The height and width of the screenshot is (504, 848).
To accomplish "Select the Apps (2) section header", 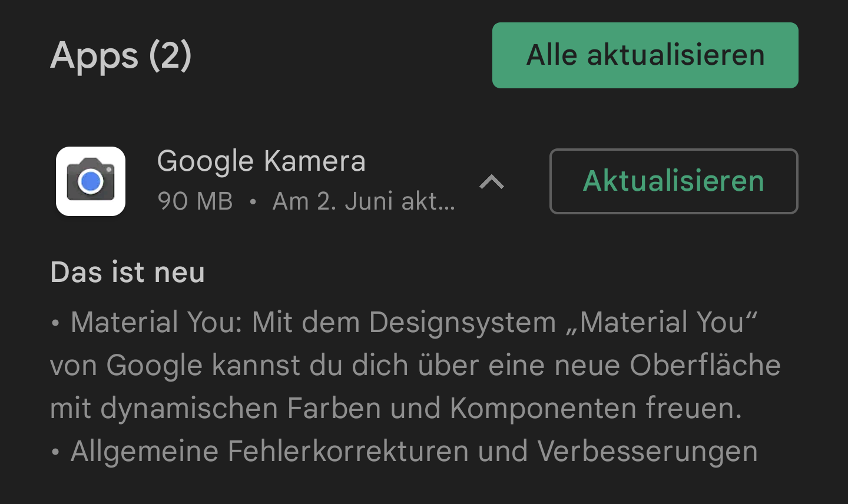I will [121, 56].
